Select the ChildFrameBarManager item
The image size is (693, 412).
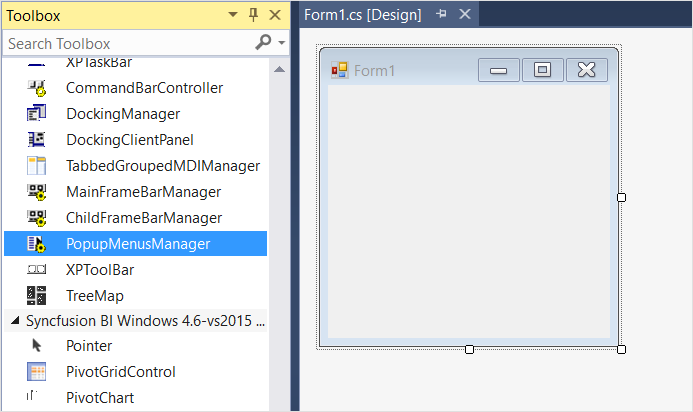(136, 217)
